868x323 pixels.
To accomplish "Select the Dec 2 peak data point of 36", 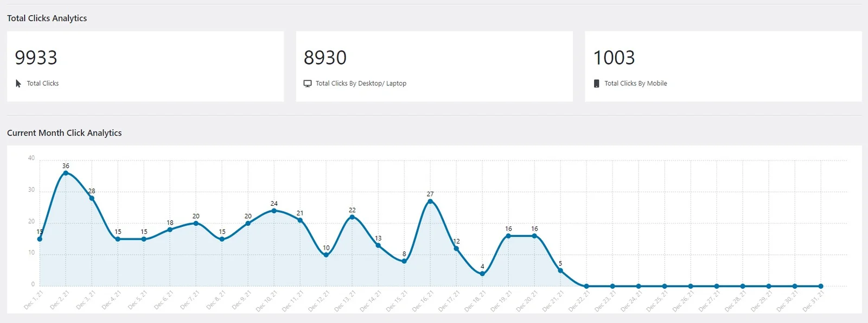I will (x=66, y=173).
